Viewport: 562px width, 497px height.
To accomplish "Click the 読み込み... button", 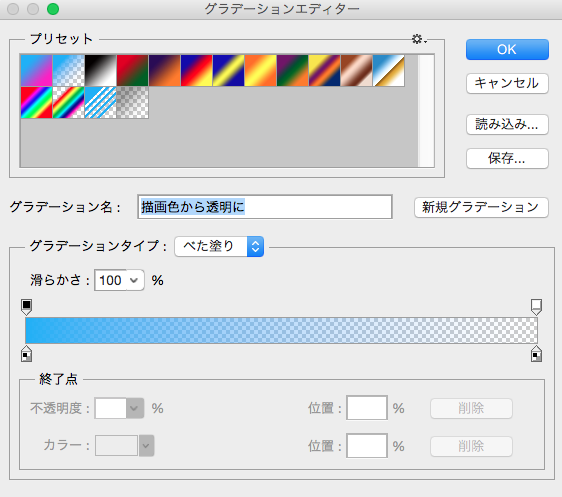I will 507,124.
